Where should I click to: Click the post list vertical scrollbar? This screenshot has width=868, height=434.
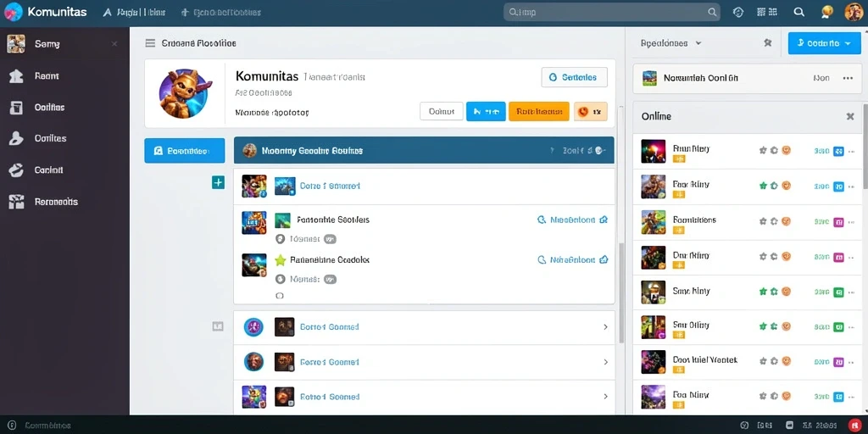coord(621,292)
